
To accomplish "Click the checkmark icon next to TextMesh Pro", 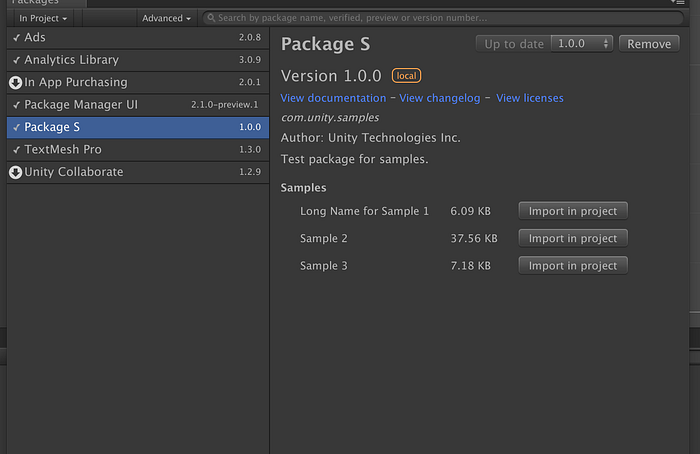I will pos(17,150).
